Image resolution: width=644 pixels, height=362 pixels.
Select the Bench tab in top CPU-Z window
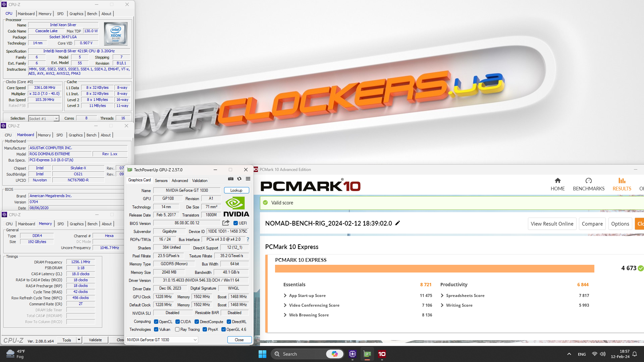[x=92, y=14]
